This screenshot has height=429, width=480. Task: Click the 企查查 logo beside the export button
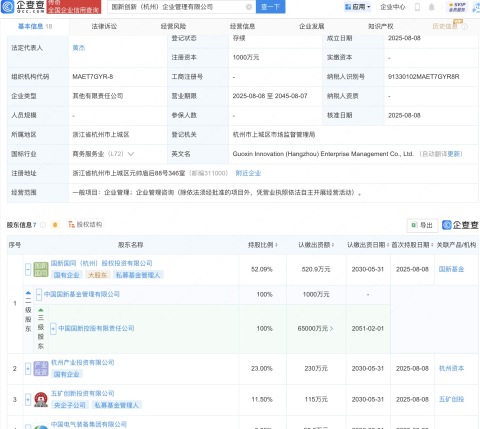point(460,225)
